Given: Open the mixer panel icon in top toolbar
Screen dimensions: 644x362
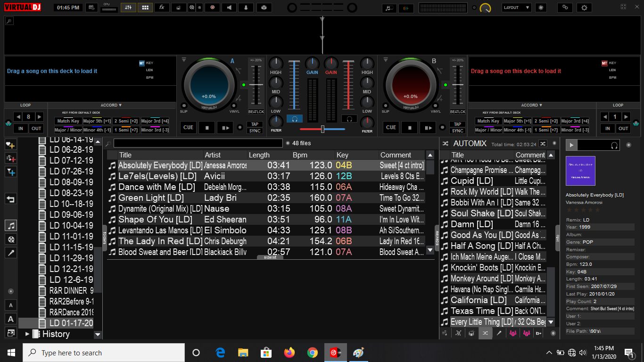Looking at the screenshot, I should click(x=127, y=8).
